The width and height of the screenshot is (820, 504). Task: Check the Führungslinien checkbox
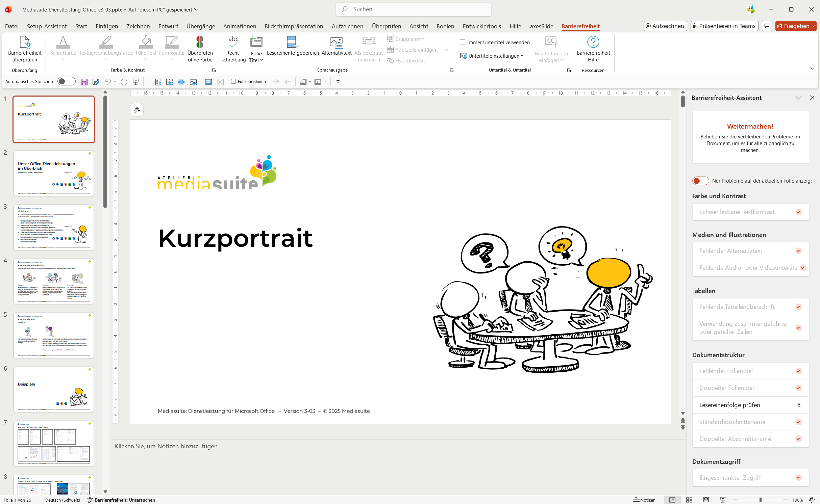click(x=233, y=81)
